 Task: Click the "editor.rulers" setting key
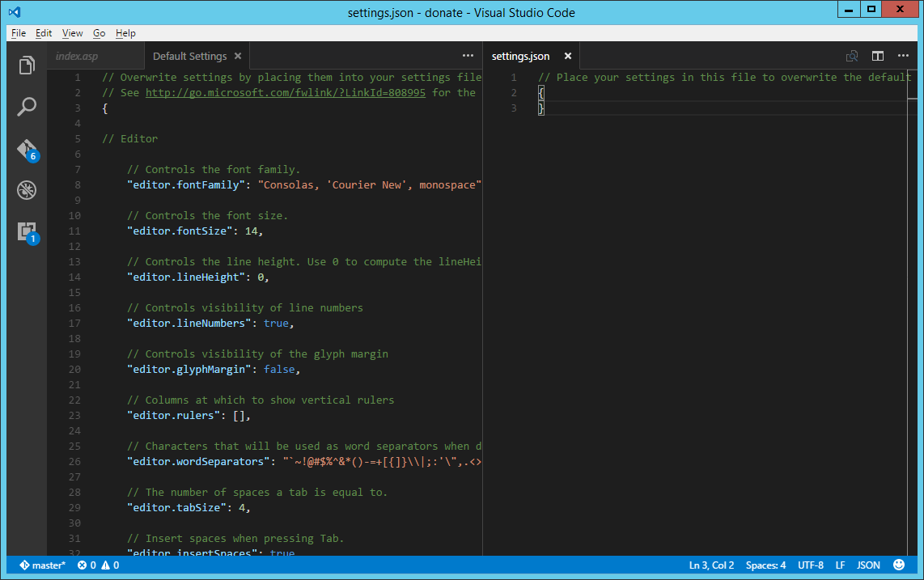pyautogui.click(x=173, y=416)
